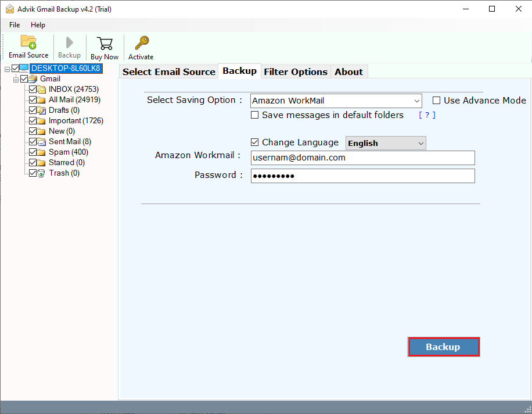Click the All Mail folder icon
The image size is (532, 414).
click(41, 100)
